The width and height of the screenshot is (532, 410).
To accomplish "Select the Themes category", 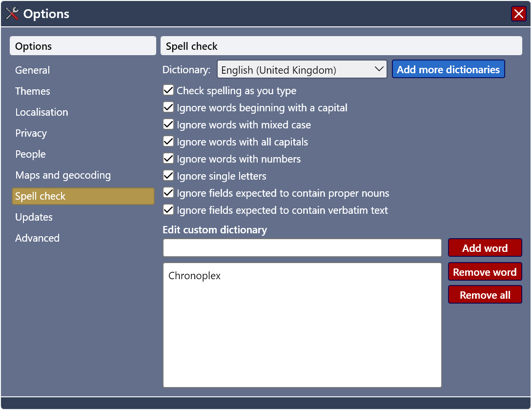I will pyautogui.click(x=33, y=91).
